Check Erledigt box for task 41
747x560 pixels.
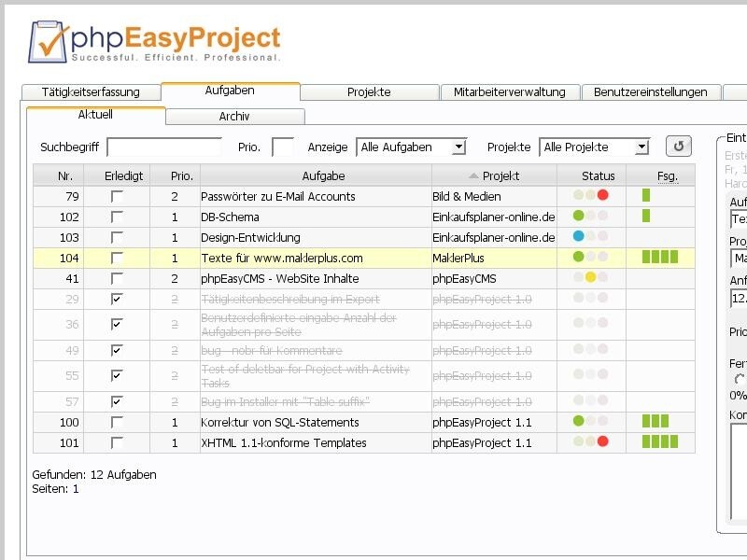117,278
